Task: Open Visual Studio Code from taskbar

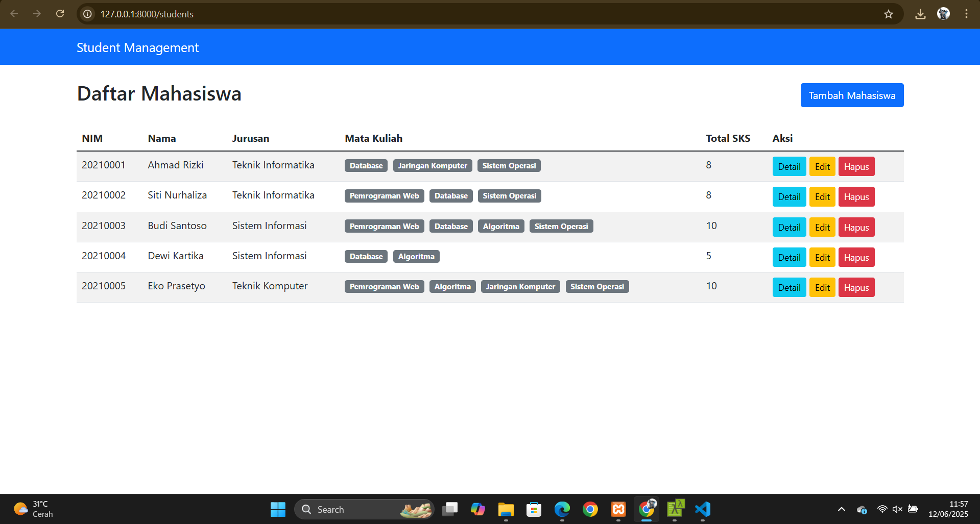Action: [x=703, y=509]
